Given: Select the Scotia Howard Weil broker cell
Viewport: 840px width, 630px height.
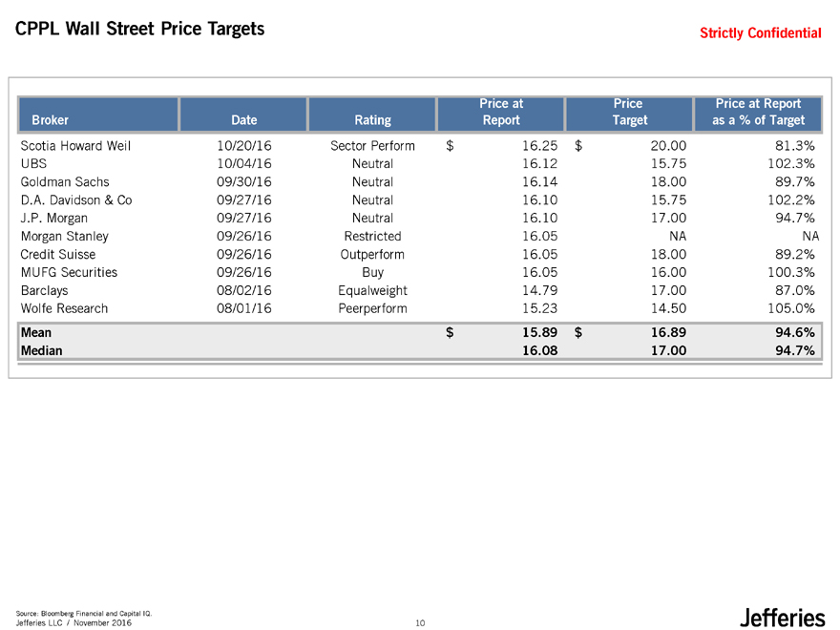Looking at the screenshot, I should (75, 146).
